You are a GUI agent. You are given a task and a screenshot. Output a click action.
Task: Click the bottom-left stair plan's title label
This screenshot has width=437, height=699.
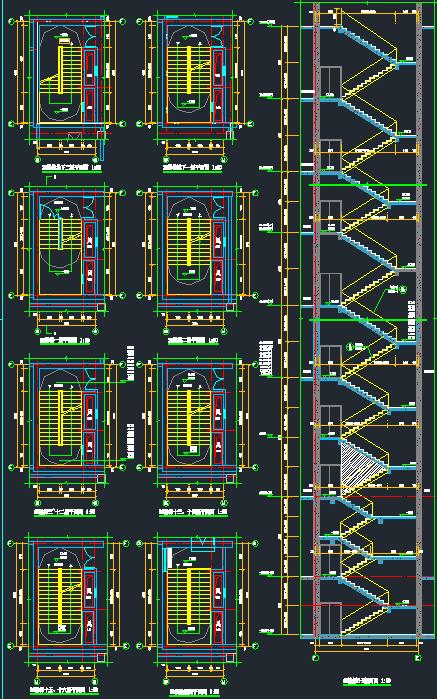point(64,691)
